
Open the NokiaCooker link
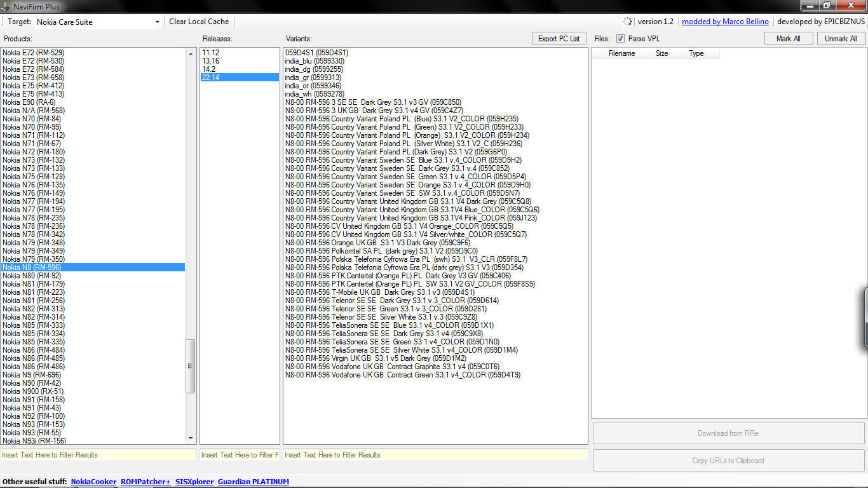coord(94,482)
